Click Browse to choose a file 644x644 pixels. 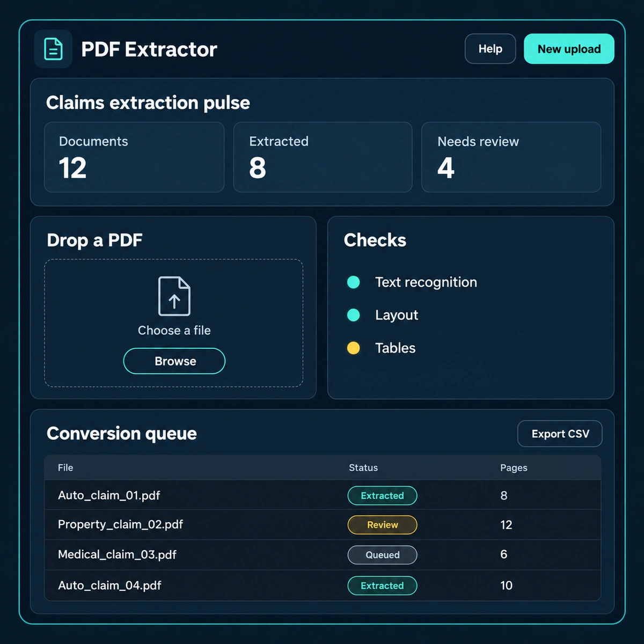[x=174, y=361]
